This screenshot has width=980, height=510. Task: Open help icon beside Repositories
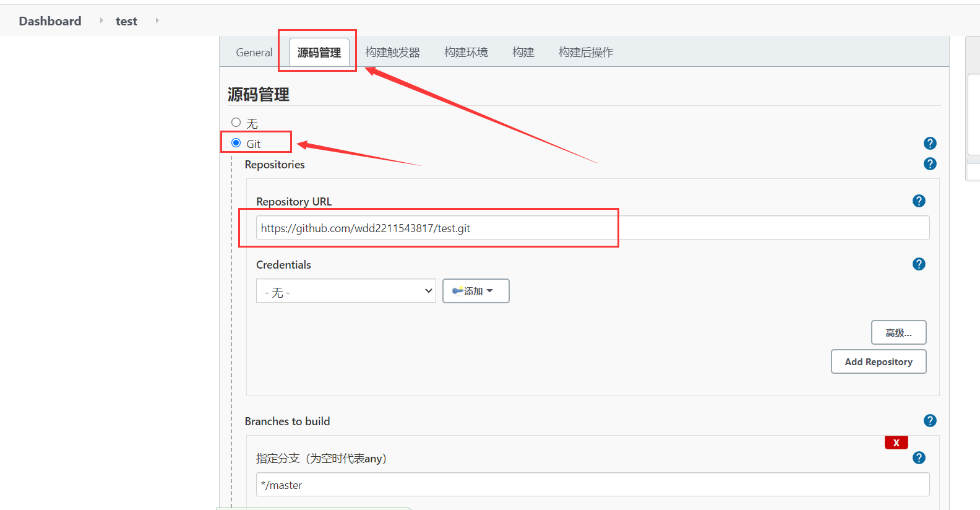[930, 164]
